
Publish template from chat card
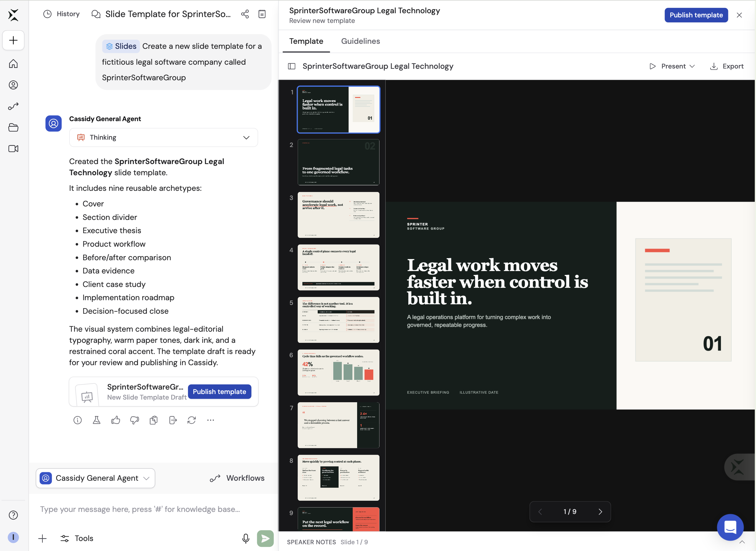click(219, 392)
